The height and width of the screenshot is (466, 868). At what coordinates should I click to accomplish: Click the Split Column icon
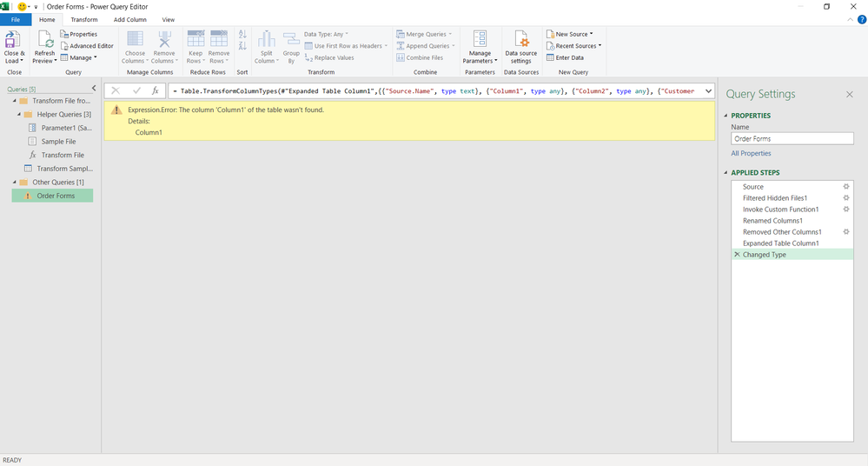coord(266,40)
